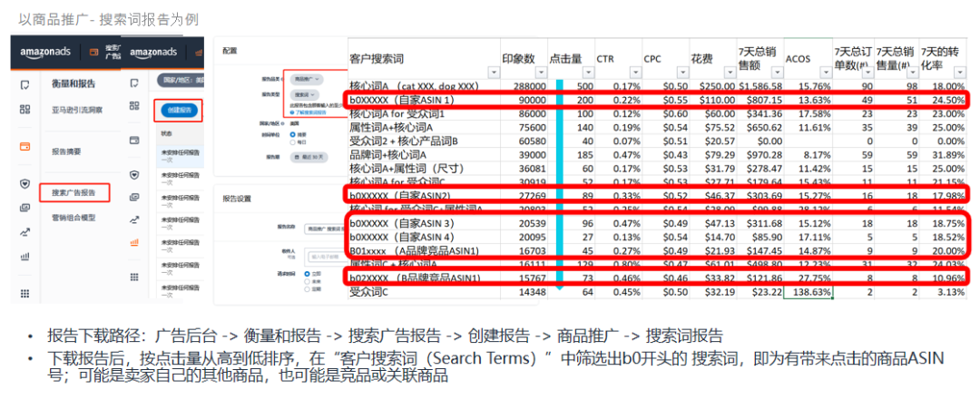Click the orange icon beside 搜索广告 header text
This screenshot has width=980, height=419.
pos(93,53)
